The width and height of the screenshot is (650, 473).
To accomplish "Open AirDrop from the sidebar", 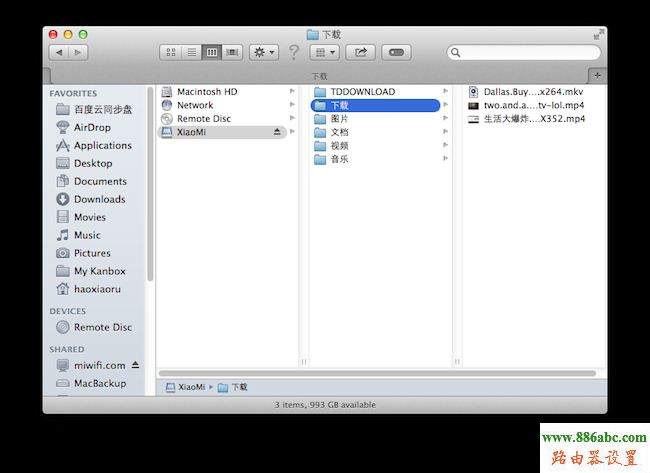I will [92, 127].
